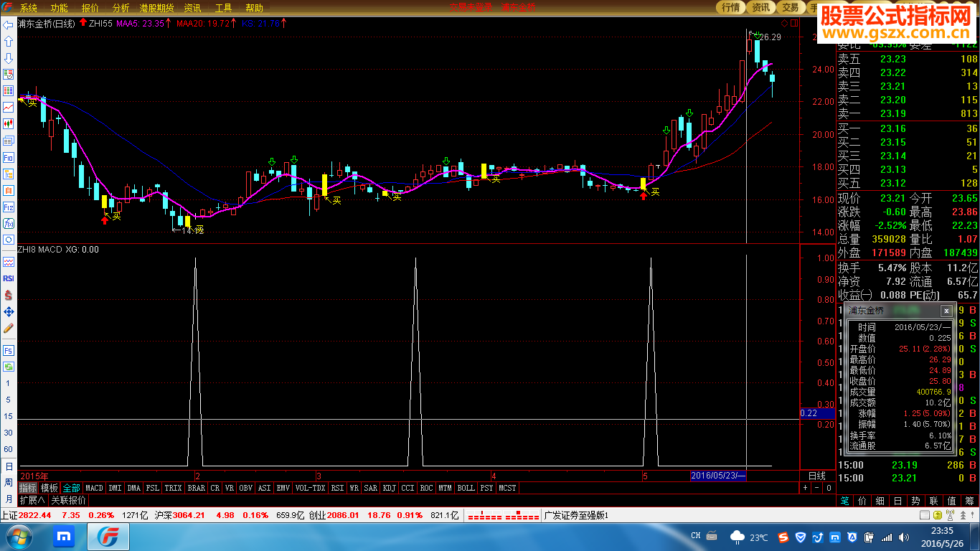Open Maxthon browser from taskbar
This screenshot has height=551, width=980.
[x=63, y=537]
